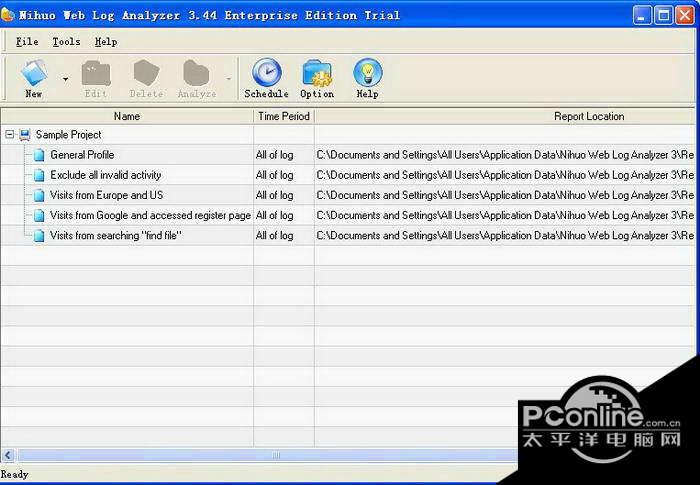Screen dimensions: 700x485
Task: Open the dropdown arrow next to New
Action: (66, 79)
